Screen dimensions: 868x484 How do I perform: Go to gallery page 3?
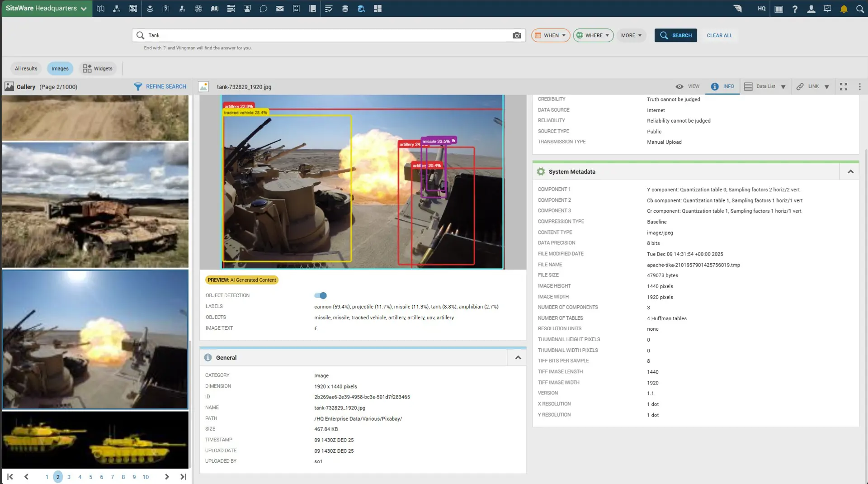pos(69,477)
